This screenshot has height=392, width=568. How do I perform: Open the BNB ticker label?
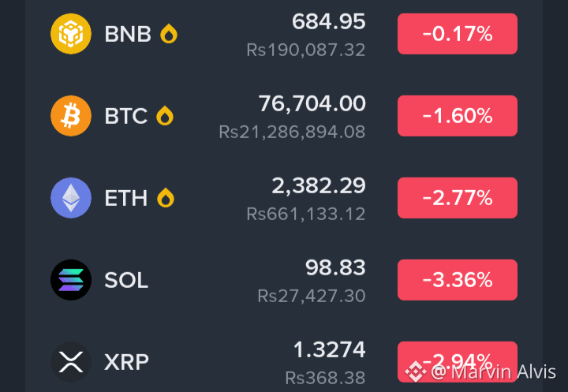(128, 34)
